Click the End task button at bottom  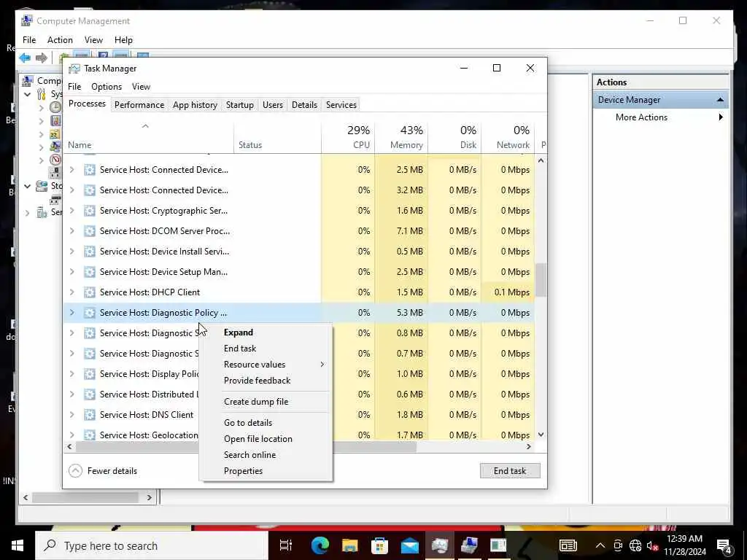510,470
